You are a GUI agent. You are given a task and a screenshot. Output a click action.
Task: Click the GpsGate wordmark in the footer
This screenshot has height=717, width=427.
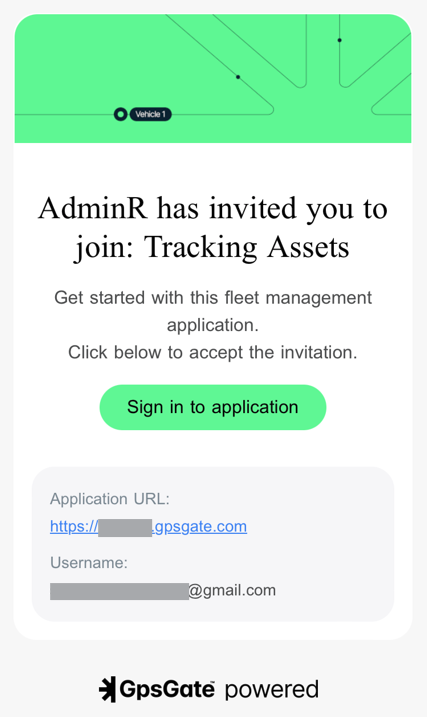[167, 690]
